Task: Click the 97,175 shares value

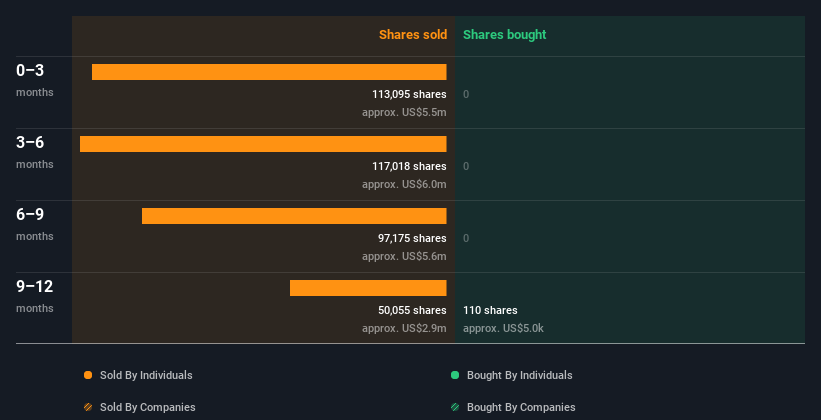Action: pyautogui.click(x=412, y=238)
